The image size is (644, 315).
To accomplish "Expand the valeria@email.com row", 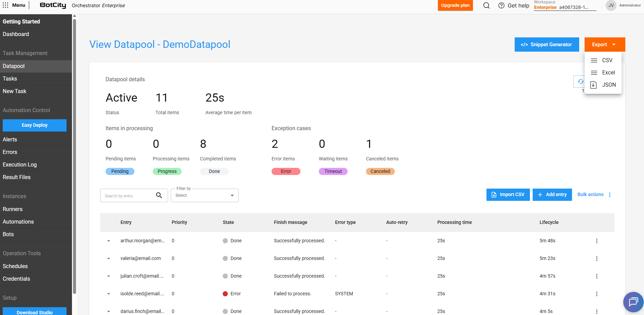I will pyautogui.click(x=109, y=259).
